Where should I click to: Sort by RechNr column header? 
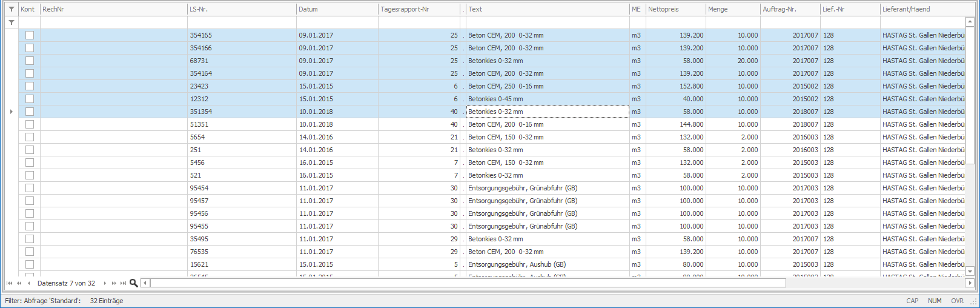click(x=114, y=9)
